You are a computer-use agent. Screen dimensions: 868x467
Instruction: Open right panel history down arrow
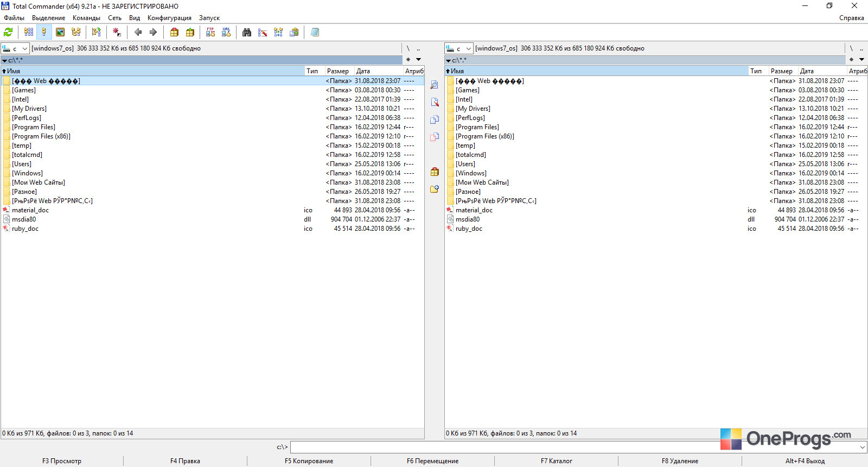tap(861, 60)
